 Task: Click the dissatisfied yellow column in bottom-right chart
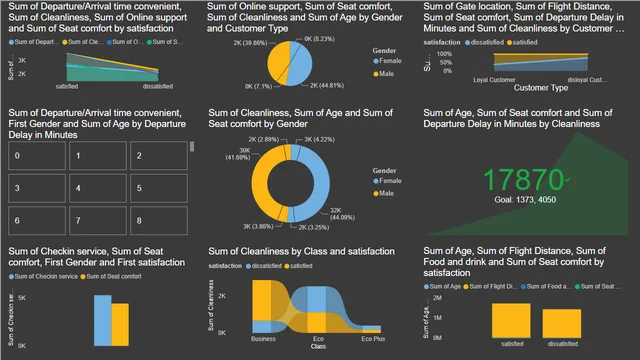click(562, 323)
